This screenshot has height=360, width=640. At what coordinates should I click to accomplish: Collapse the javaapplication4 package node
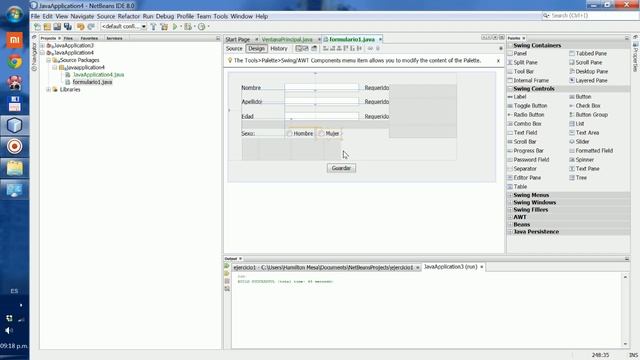coord(55,68)
